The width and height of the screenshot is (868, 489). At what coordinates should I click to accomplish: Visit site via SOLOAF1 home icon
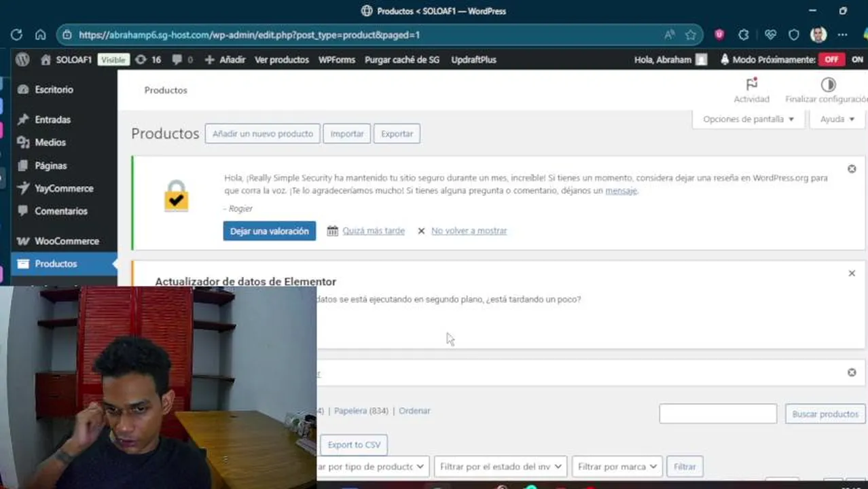coord(46,60)
